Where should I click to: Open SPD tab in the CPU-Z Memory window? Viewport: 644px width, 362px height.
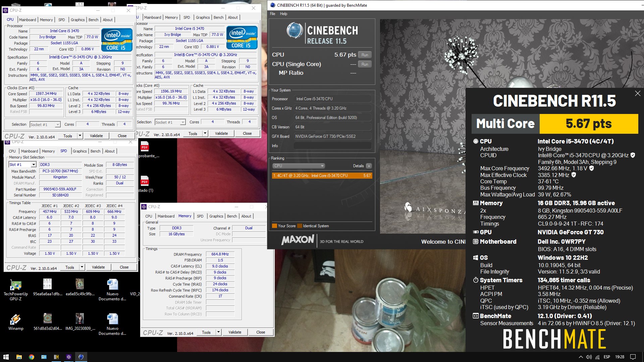(x=200, y=216)
